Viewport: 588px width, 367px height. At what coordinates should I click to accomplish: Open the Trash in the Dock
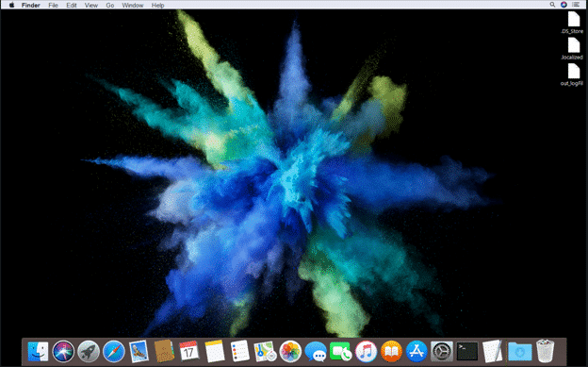(545, 351)
